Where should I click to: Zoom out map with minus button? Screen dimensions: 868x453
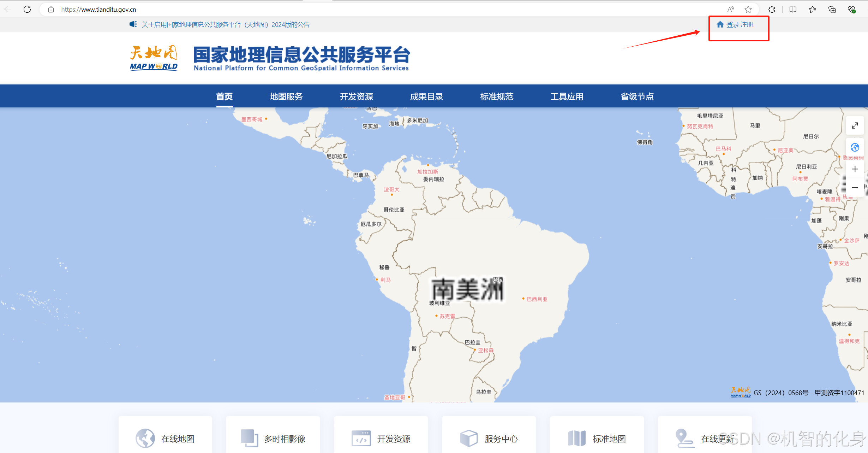coord(855,188)
